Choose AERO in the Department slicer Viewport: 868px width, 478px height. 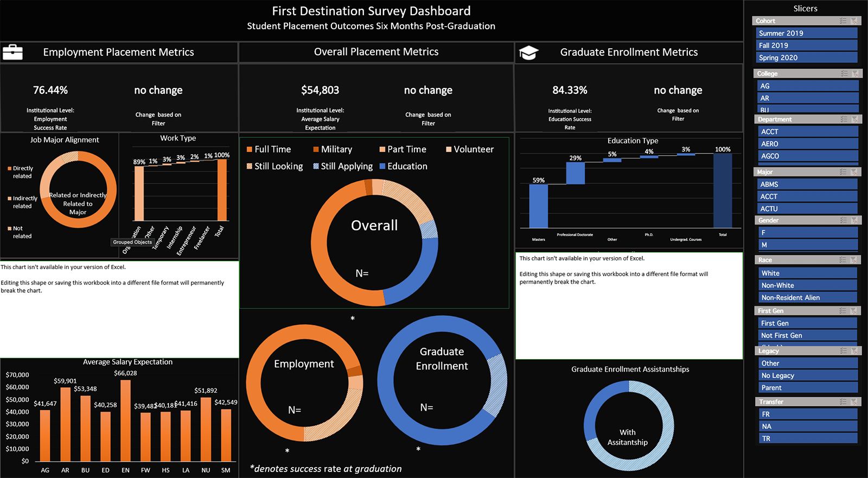click(x=807, y=144)
